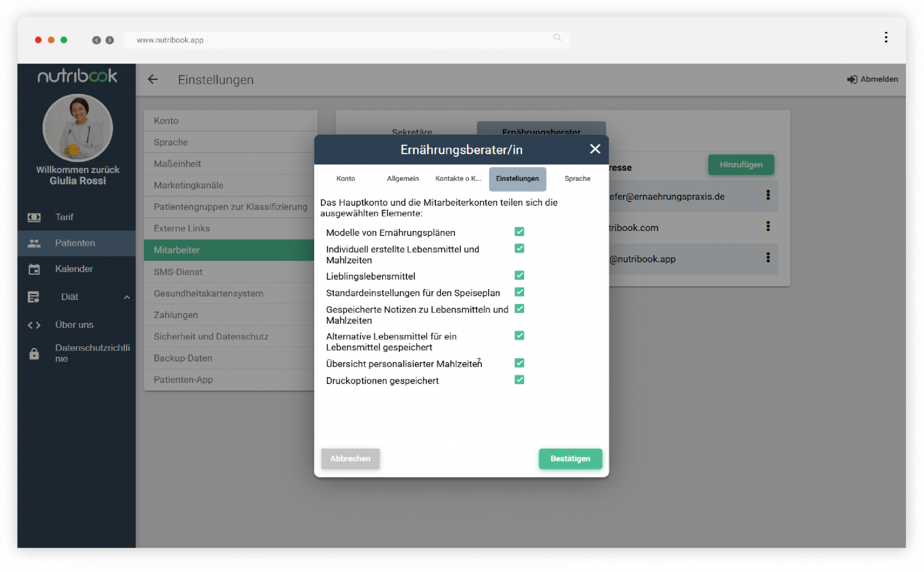This screenshot has height=572, width=924.
Task: Open the three-dot menu for ernaehrungspraxis.de entry
Action: (767, 195)
